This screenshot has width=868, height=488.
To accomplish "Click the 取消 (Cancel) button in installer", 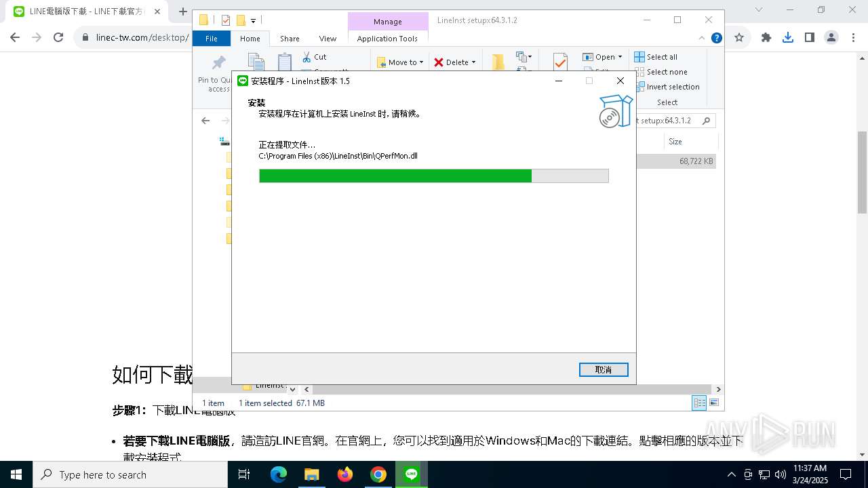I will click(604, 369).
